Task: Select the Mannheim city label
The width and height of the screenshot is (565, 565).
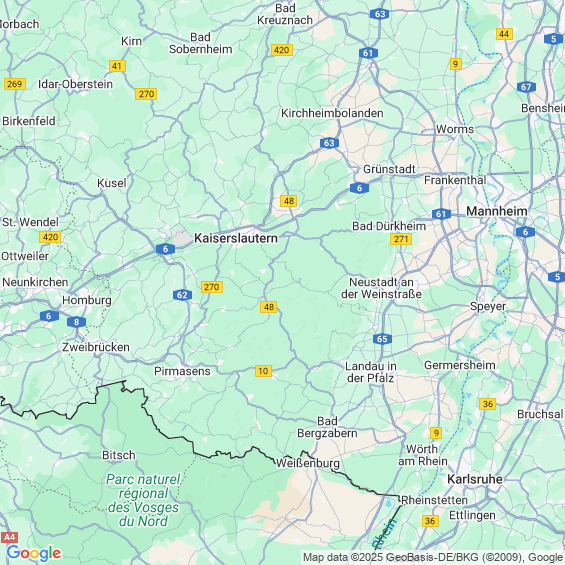Action: pyautogui.click(x=497, y=211)
